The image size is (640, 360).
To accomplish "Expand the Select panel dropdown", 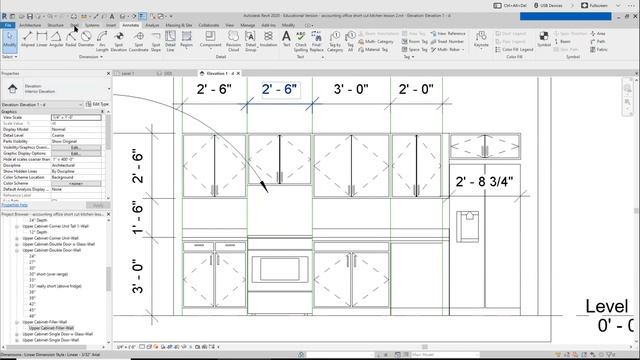I will point(9,57).
